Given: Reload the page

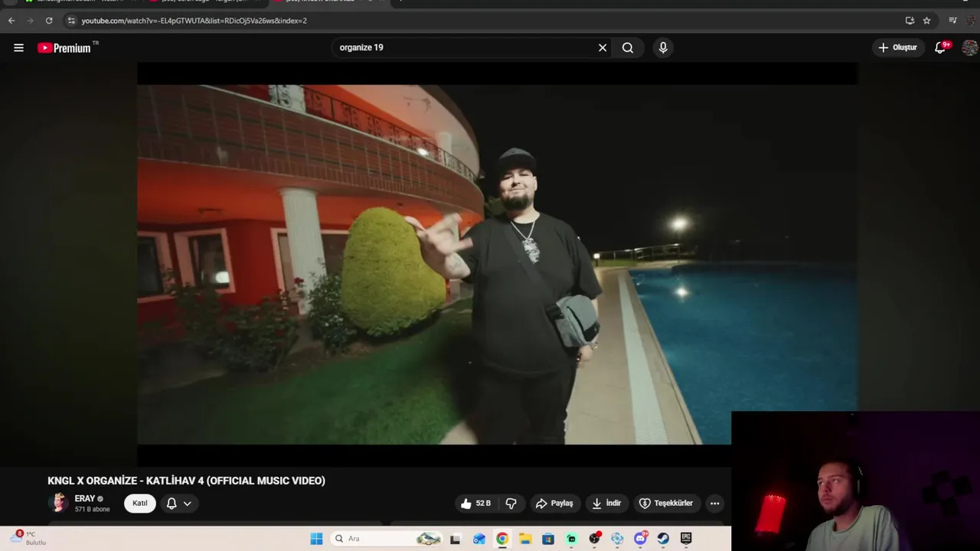Looking at the screenshot, I should [x=49, y=21].
